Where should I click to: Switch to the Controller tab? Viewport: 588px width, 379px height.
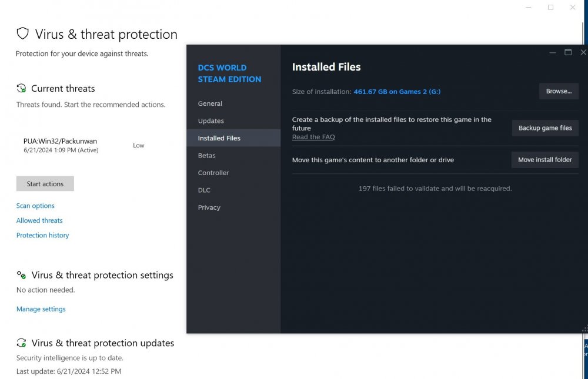pos(213,173)
